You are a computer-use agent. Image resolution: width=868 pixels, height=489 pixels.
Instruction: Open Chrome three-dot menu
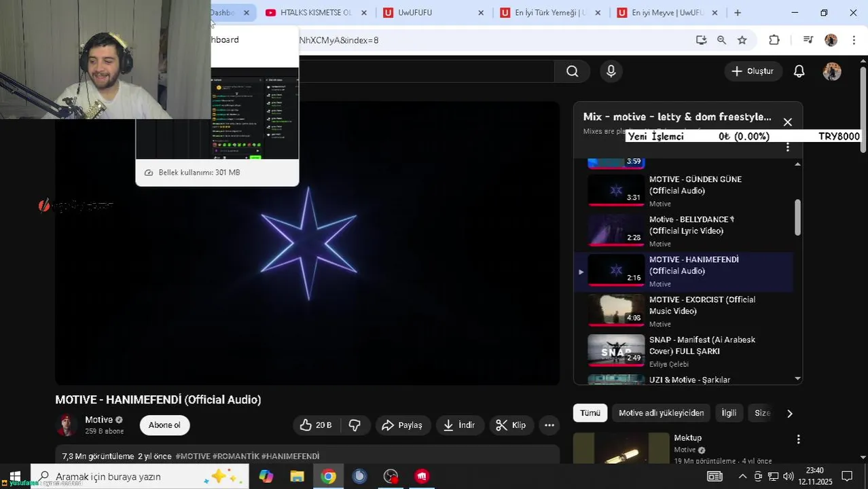(x=854, y=40)
